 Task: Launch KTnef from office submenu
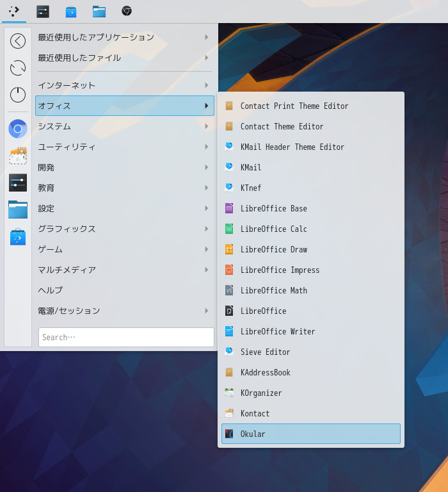[311, 188]
